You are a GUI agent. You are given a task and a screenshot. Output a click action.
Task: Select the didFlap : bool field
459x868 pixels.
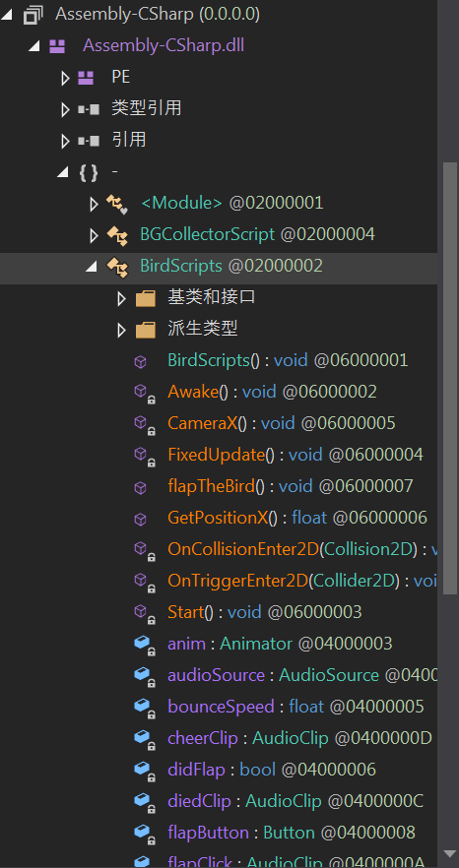272,771
